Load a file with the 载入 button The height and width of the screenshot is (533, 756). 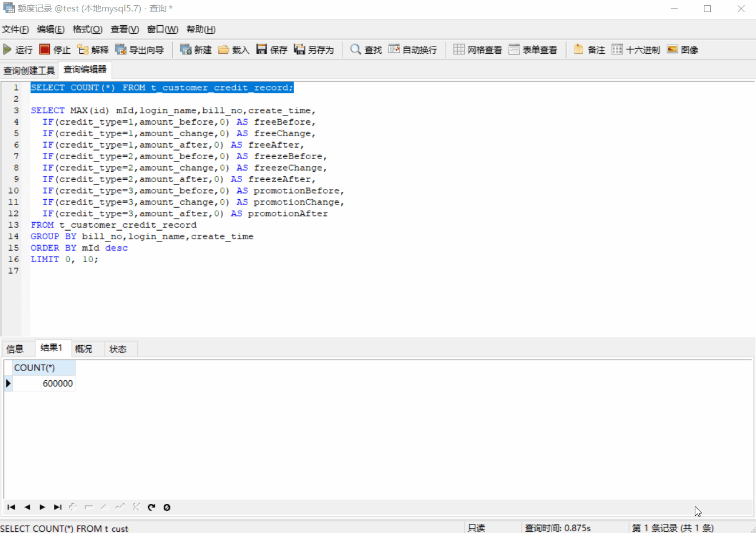(x=233, y=50)
